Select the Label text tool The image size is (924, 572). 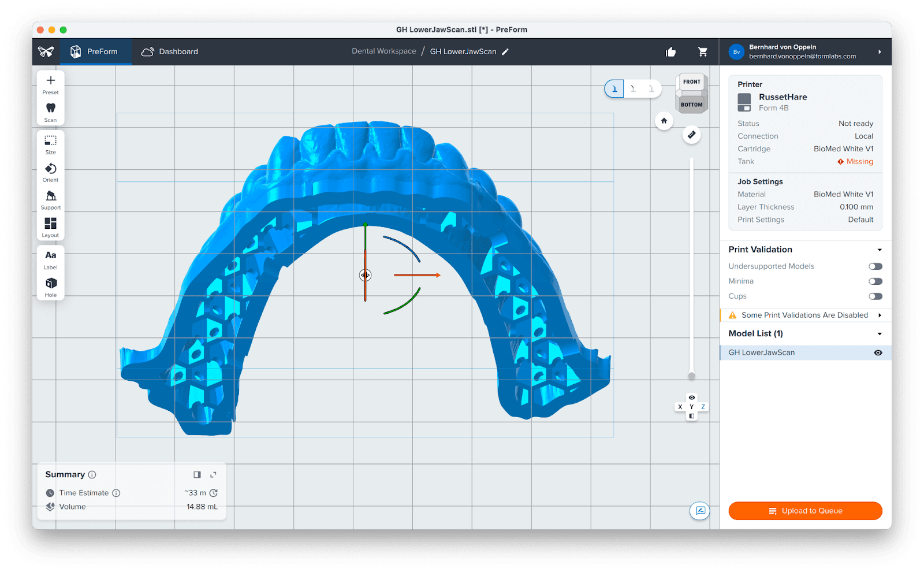(x=51, y=256)
